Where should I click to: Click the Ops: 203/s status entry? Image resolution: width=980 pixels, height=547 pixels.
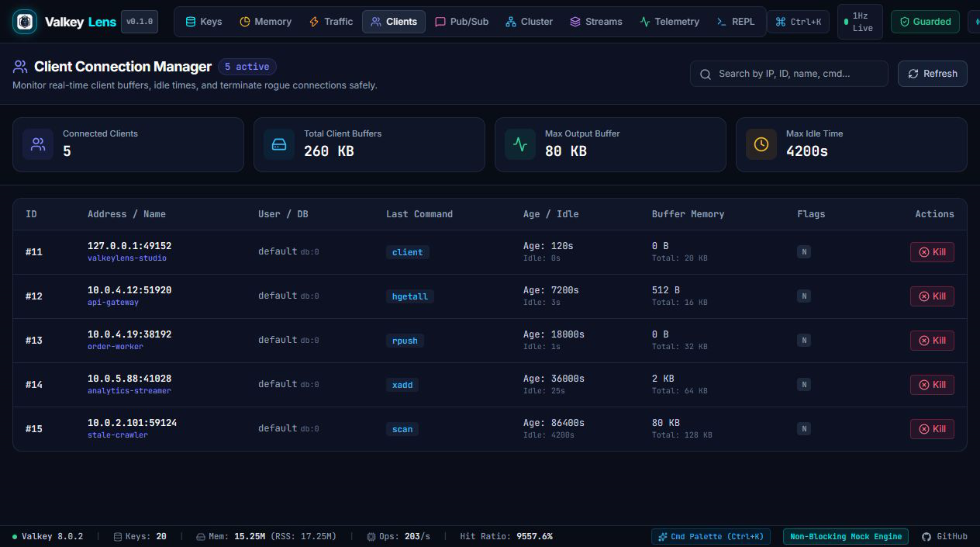point(398,536)
